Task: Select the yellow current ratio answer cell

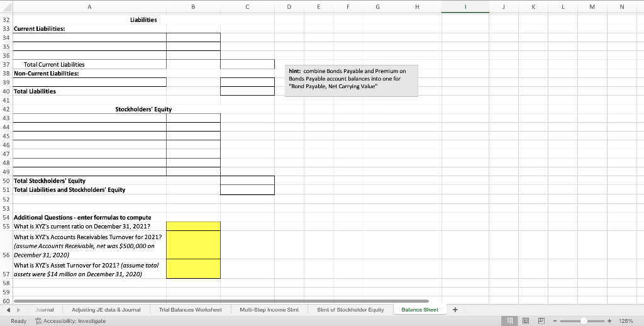Action: tap(193, 226)
